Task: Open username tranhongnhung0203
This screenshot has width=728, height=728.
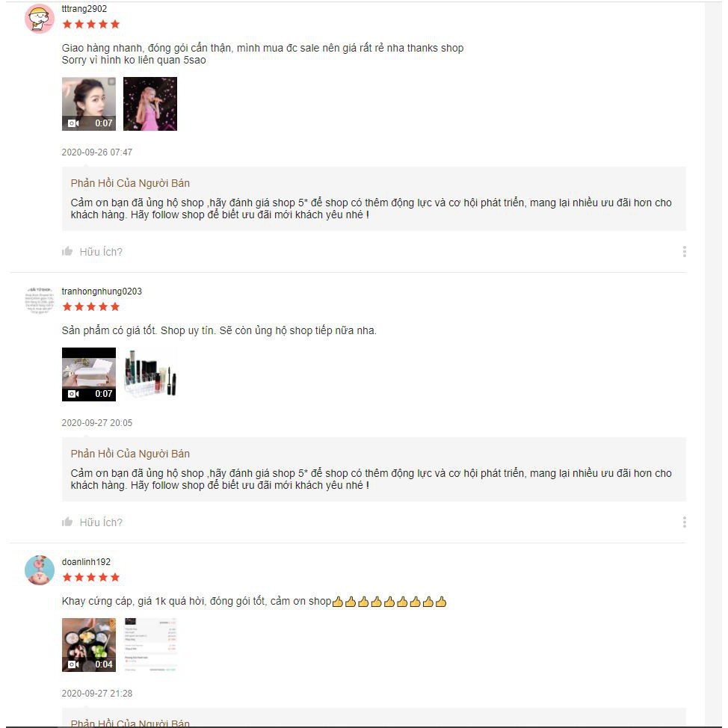Action: [102, 291]
